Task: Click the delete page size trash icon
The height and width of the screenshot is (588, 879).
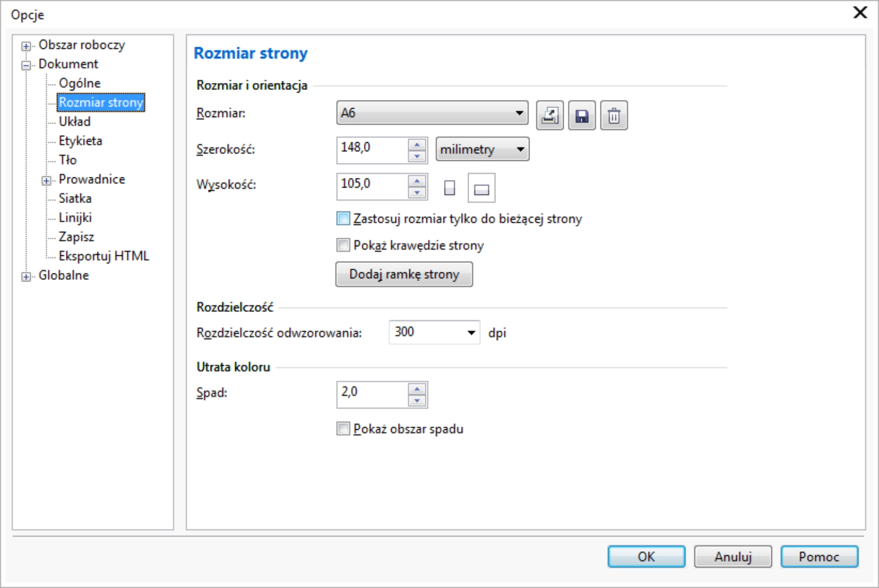Action: pyautogui.click(x=613, y=116)
